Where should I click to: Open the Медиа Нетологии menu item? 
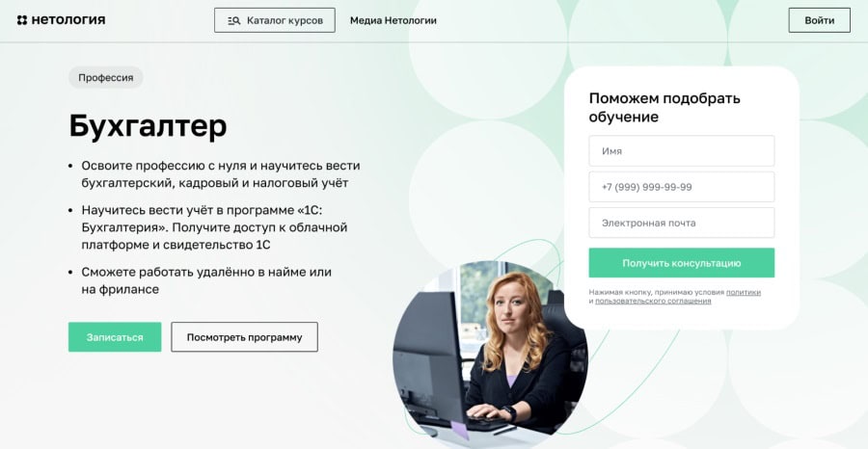coord(393,20)
